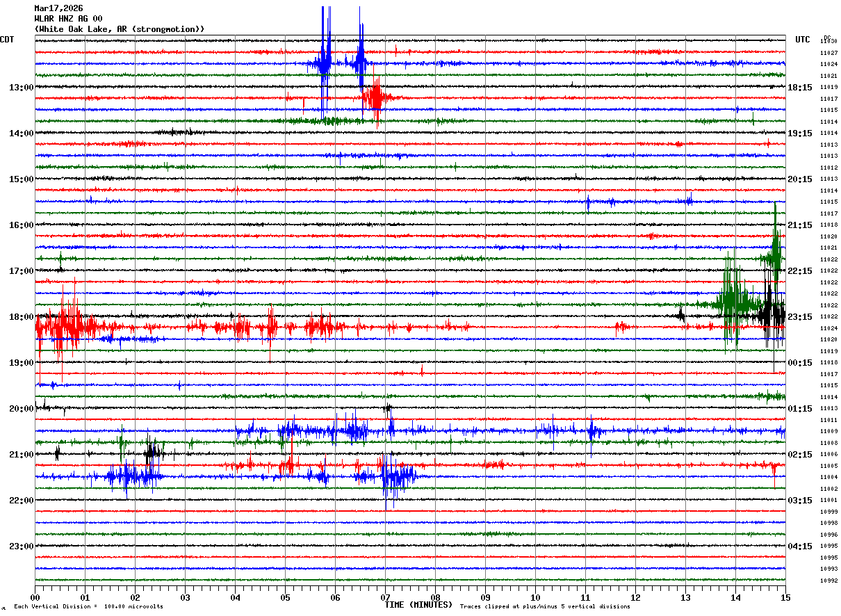Click the 04:15 UTC time label
The image size is (841, 616).
tap(800, 546)
